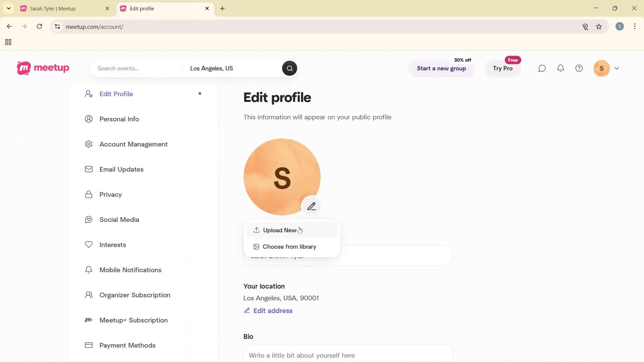Click the help question mark icon
Viewport: 644px width, 362px height.
coord(579,68)
